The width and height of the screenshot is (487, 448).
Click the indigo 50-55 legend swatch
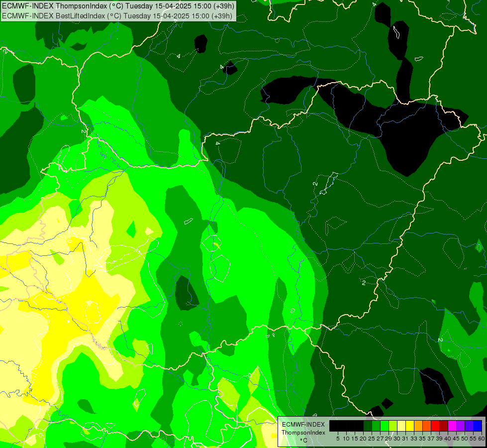[469, 426]
